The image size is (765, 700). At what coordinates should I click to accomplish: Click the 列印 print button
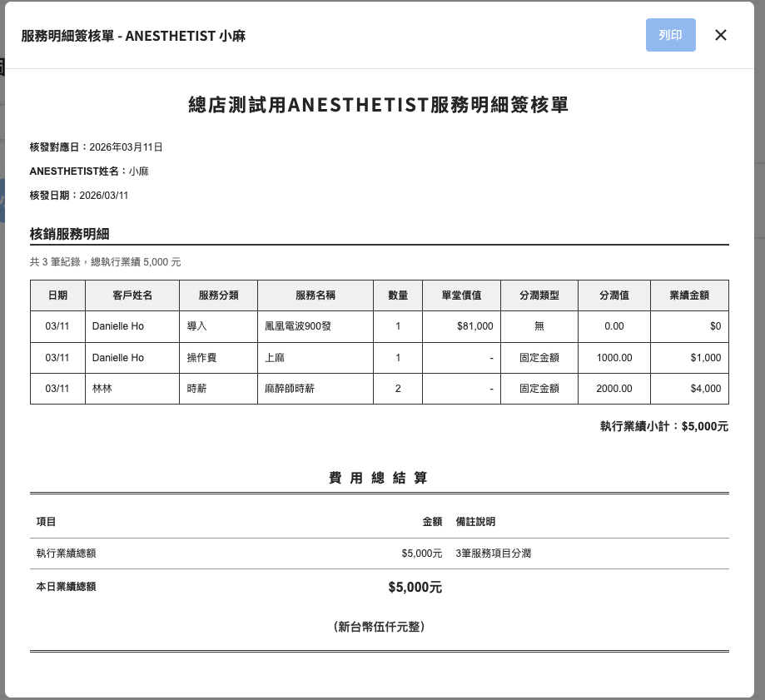[670, 35]
